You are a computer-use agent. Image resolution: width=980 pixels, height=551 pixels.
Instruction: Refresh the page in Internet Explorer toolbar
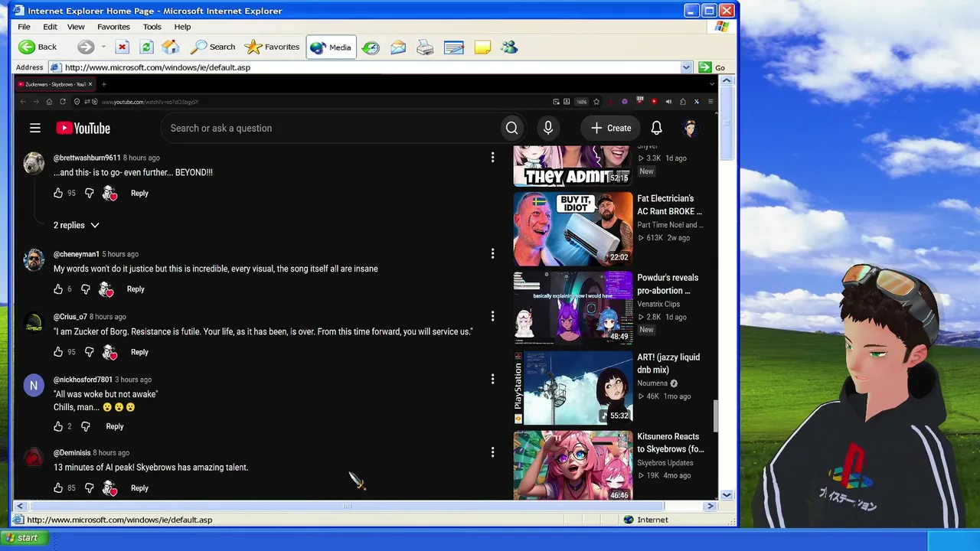tap(146, 47)
